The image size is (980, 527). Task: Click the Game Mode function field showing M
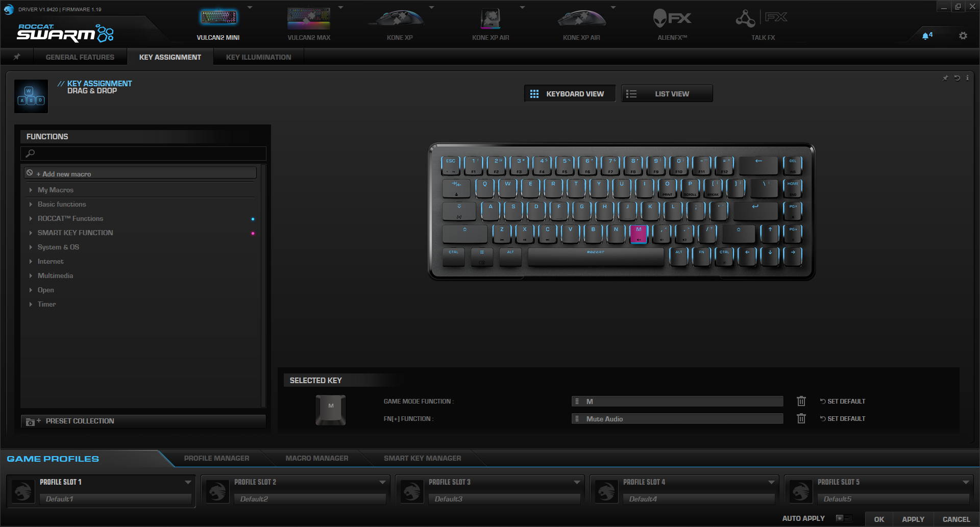click(x=677, y=401)
